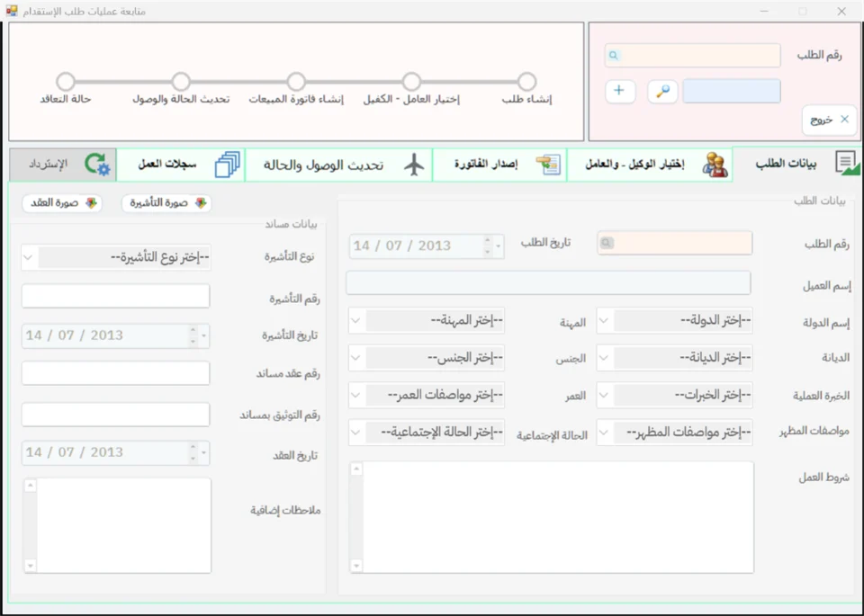Click the شروط العمل scrollbar up arrow
This screenshot has height=616, width=864.
click(356, 469)
